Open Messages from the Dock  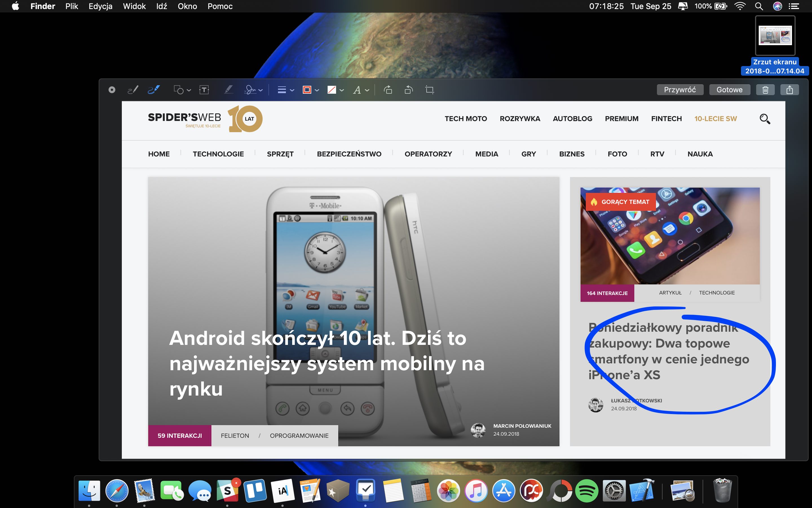(x=200, y=491)
